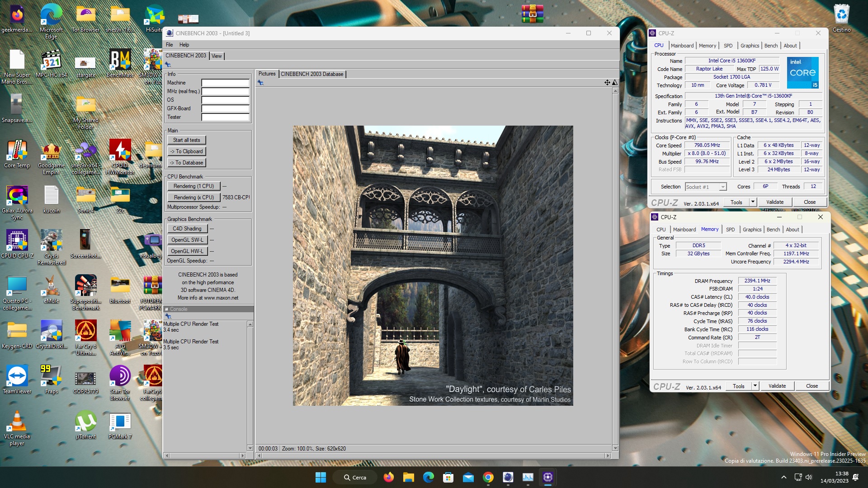Open the Help menu in CINEBENCH

point(184,45)
